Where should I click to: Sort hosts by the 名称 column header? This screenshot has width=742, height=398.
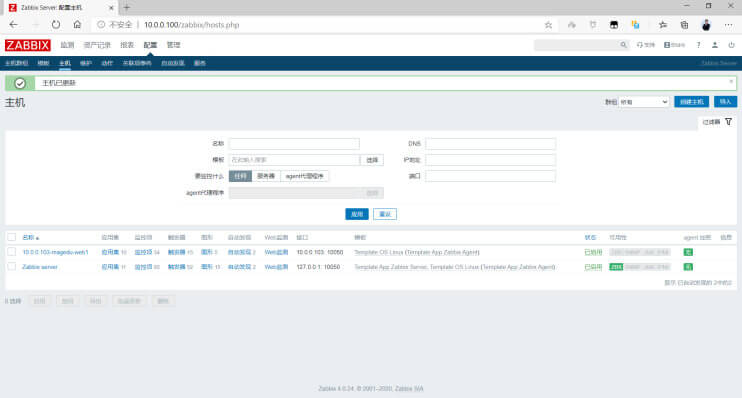pyautogui.click(x=31, y=238)
